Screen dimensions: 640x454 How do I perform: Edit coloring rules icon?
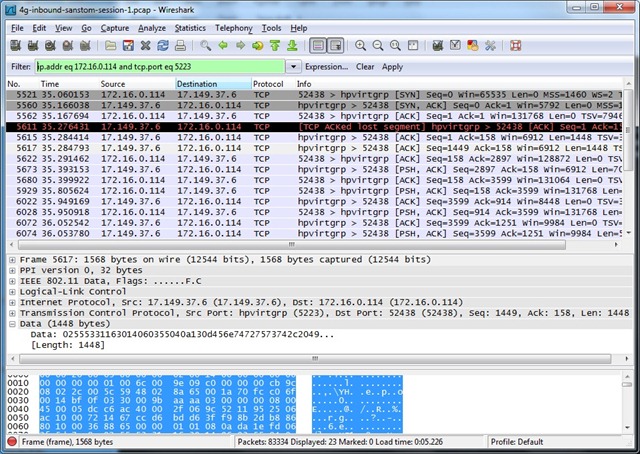tap(473, 45)
